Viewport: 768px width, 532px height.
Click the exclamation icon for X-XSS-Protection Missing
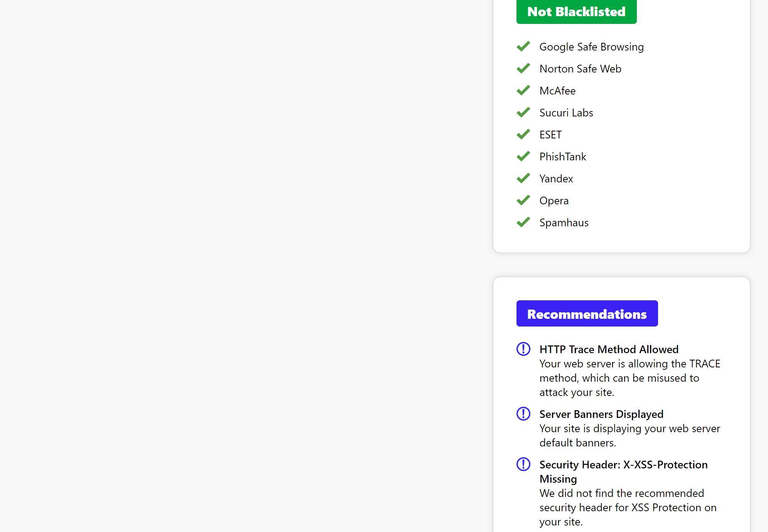(523, 465)
